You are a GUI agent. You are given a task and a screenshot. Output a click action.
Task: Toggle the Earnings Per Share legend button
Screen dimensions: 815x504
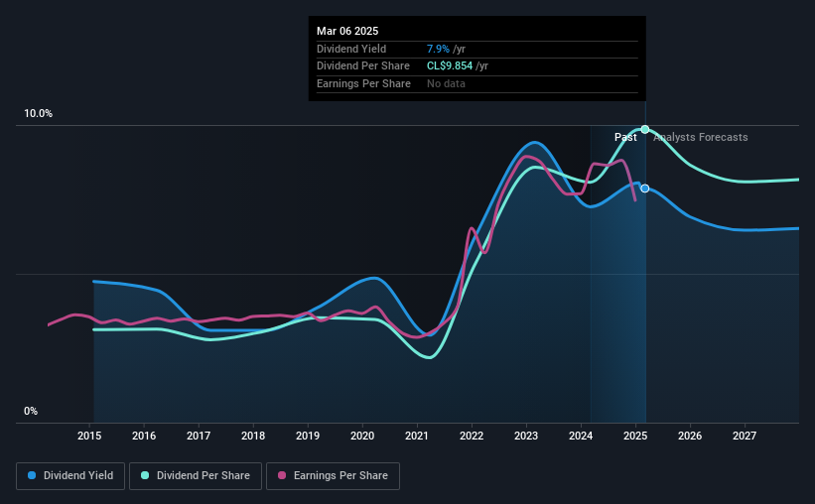333,476
